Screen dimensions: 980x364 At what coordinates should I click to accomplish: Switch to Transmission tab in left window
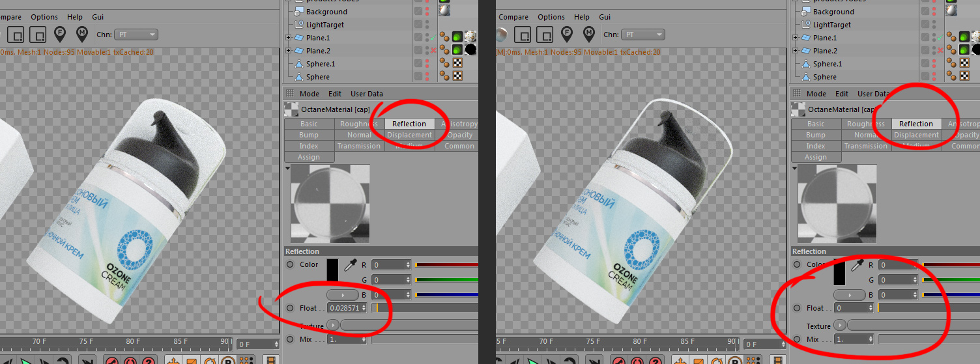point(359,146)
